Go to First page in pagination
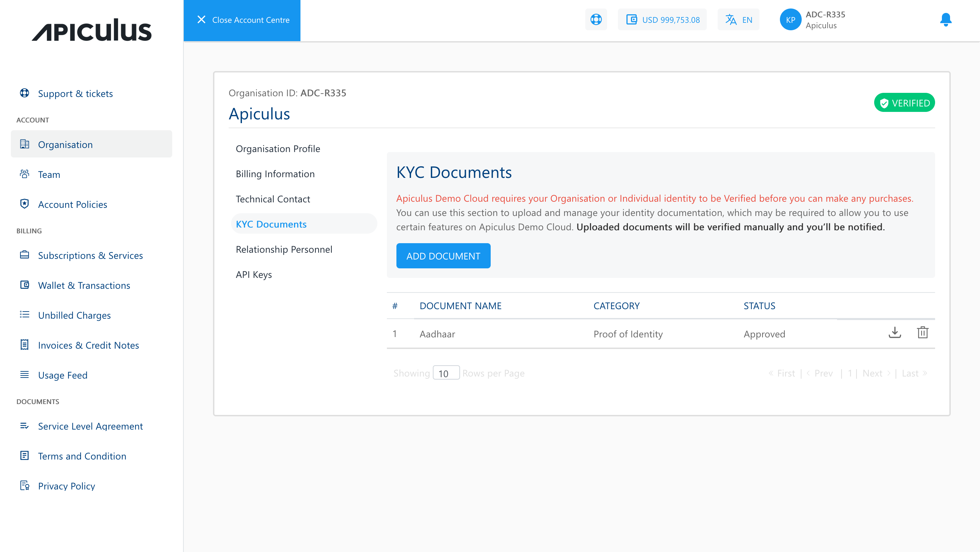980x552 pixels. point(782,373)
